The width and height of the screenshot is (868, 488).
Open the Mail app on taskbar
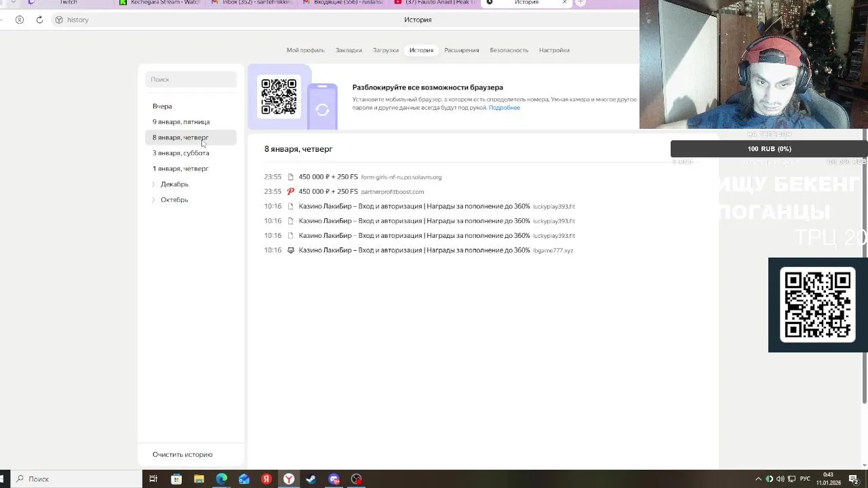(x=244, y=479)
